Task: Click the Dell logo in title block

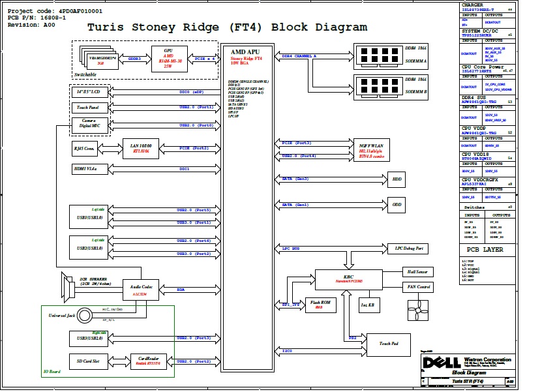Action: [x=442, y=363]
